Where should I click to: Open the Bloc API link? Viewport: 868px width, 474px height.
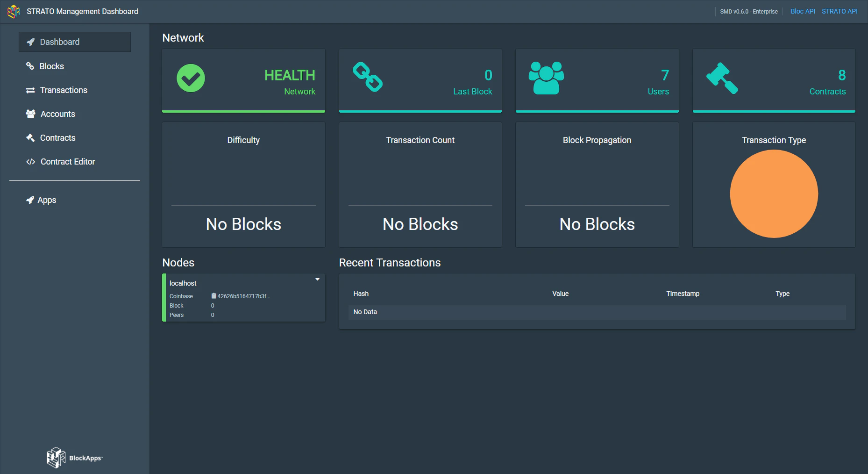(803, 11)
